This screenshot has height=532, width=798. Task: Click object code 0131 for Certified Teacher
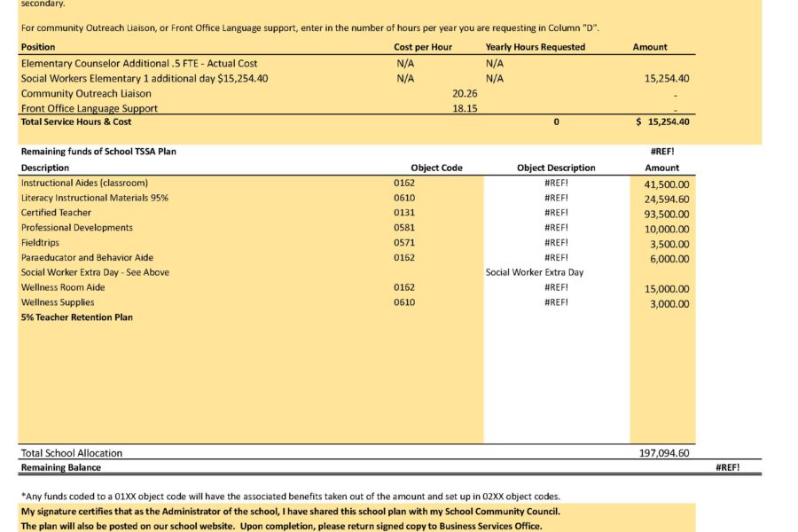(x=404, y=213)
